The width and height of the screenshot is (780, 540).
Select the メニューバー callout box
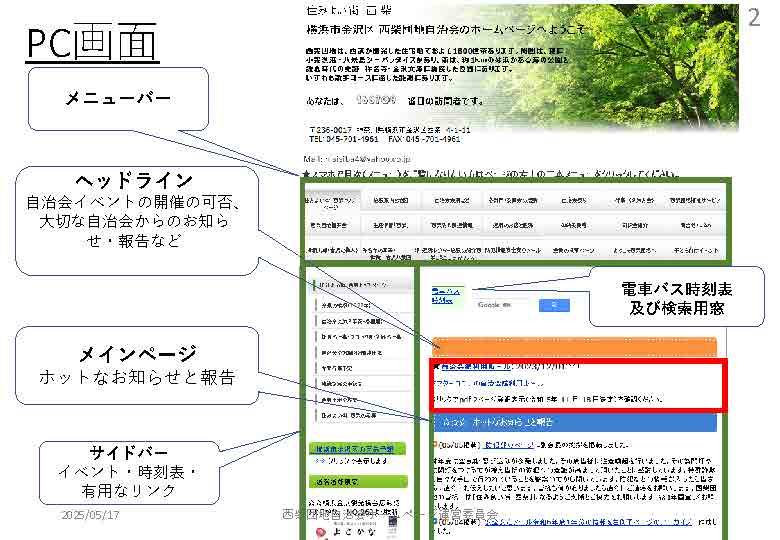117,98
